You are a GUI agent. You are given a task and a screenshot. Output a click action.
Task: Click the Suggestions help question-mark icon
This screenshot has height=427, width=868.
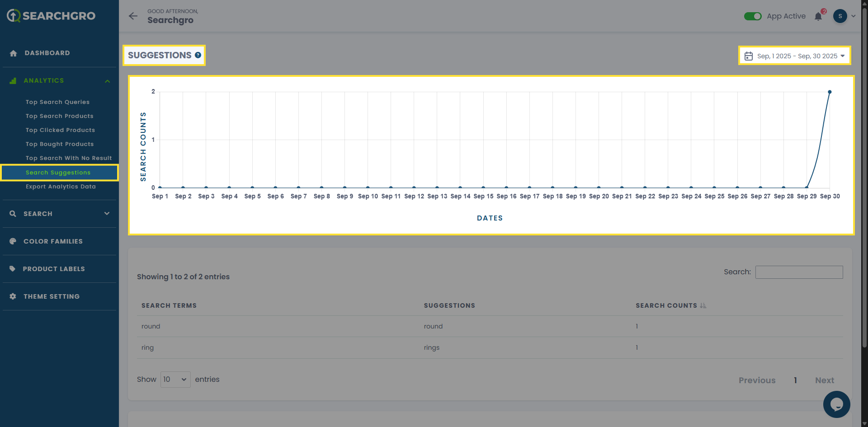[198, 55]
